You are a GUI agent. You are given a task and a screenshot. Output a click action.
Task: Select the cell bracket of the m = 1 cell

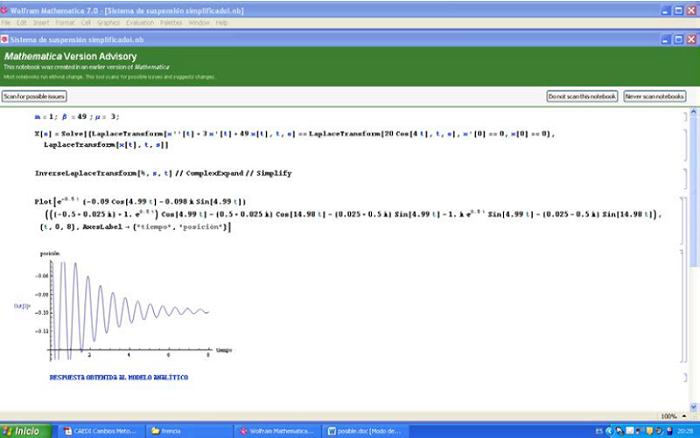(x=685, y=117)
